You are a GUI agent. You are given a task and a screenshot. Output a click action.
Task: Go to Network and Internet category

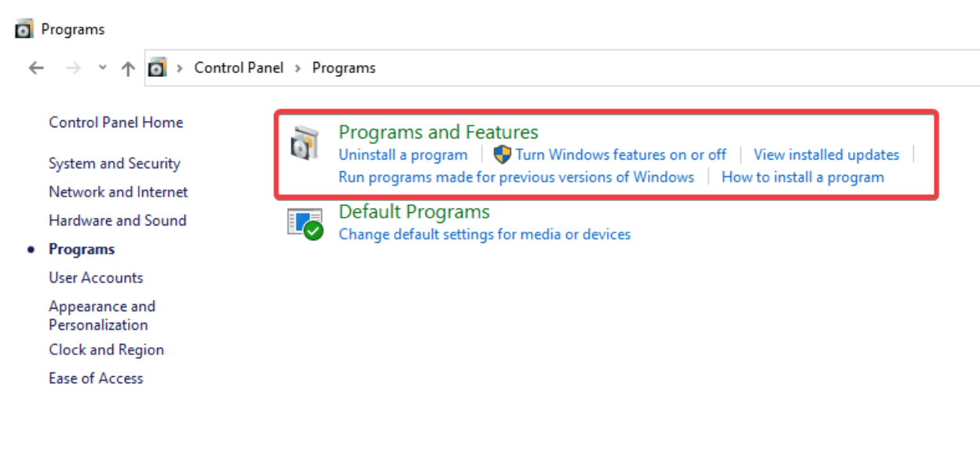click(119, 192)
